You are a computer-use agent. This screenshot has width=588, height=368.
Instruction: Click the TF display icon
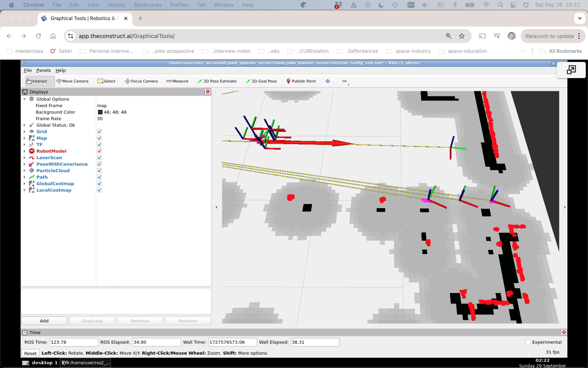tap(32, 145)
